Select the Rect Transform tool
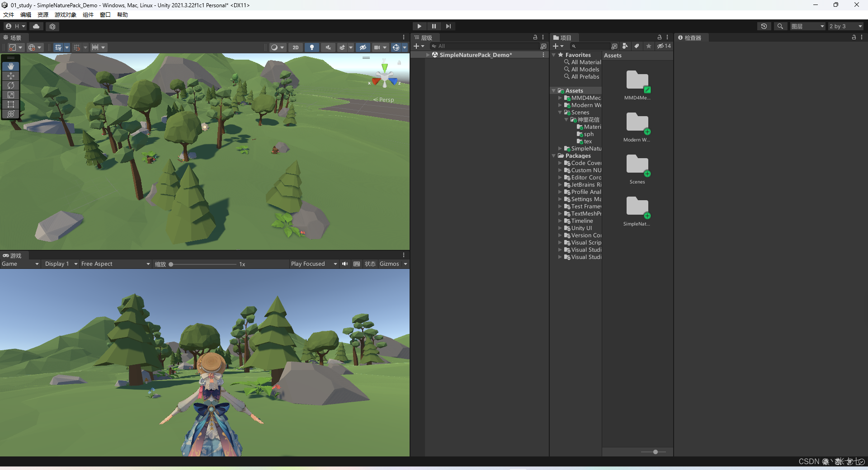868x470 pixels. click(10, 104)
